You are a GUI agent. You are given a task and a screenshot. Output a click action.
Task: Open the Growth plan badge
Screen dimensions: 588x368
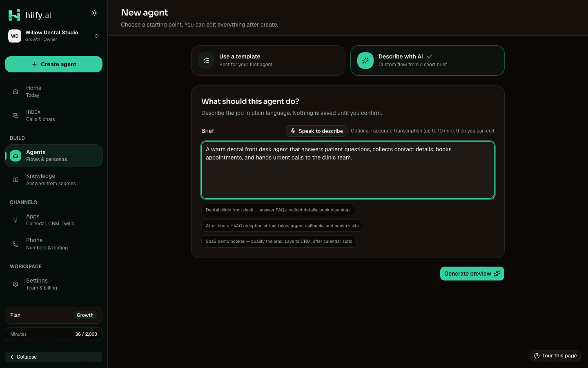[x=85, y=315]
